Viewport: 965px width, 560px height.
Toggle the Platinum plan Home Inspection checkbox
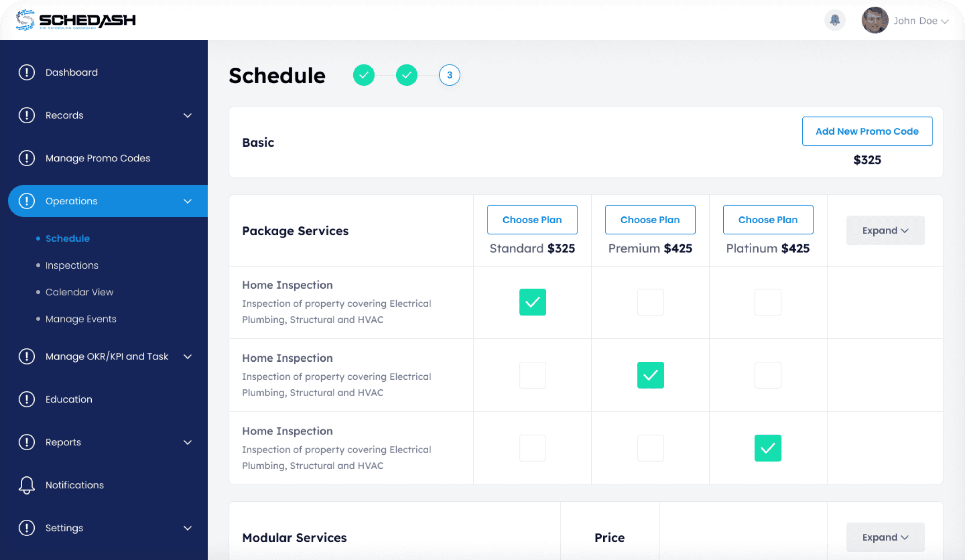(768, 302)
